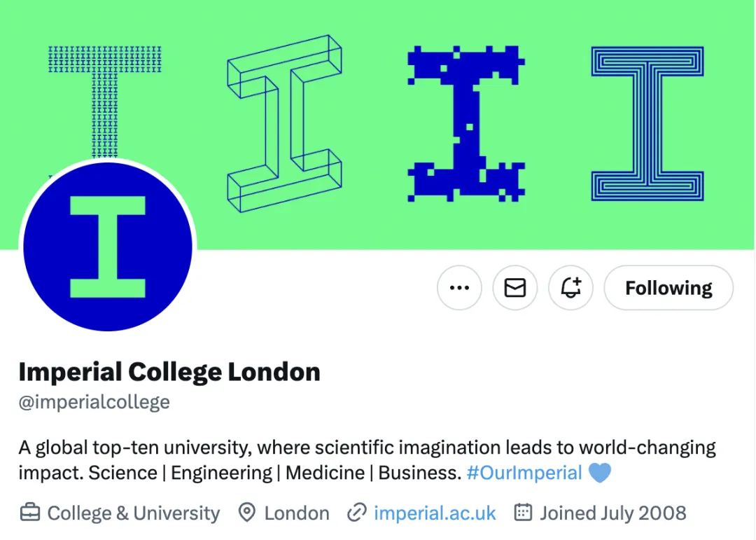
Task: Open the imperial.ac.uk website link
Action: [x=435, y=513]
